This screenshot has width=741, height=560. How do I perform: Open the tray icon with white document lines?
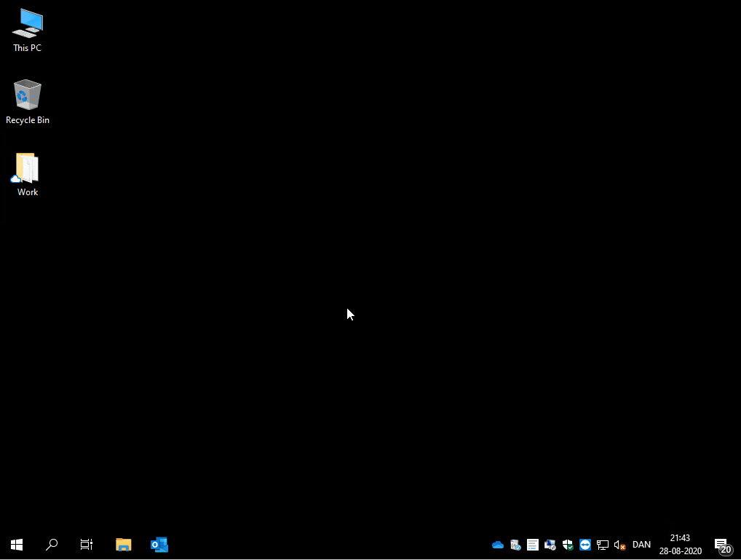[x=533, y=545]
